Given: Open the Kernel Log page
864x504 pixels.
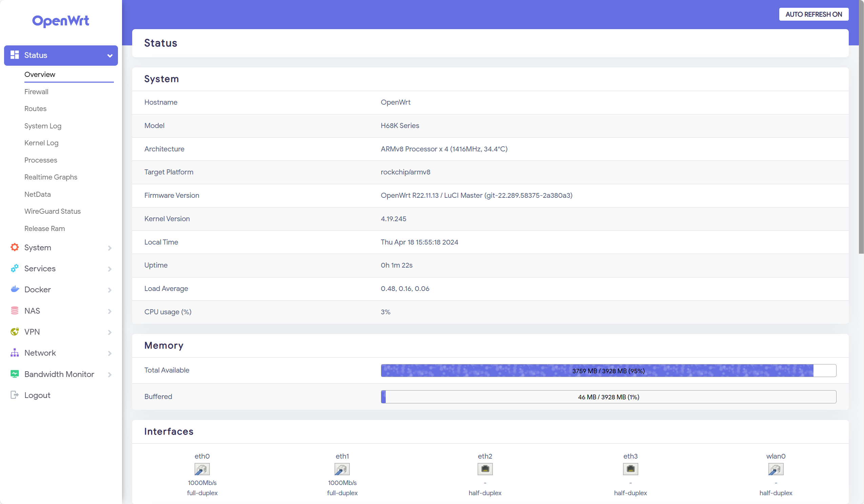Looking at the screenshot, I should (41, 143).
